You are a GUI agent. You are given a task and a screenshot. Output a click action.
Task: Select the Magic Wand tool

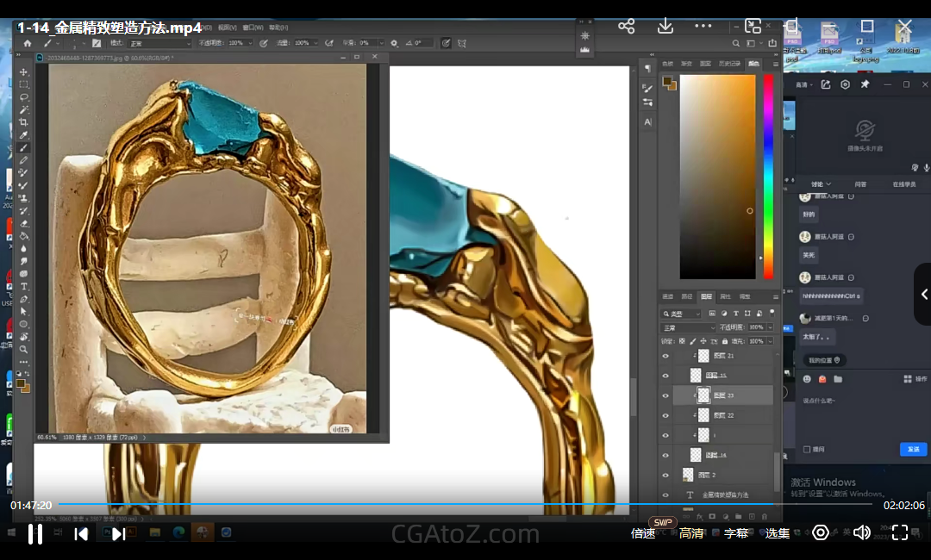[x=24, y=110]
